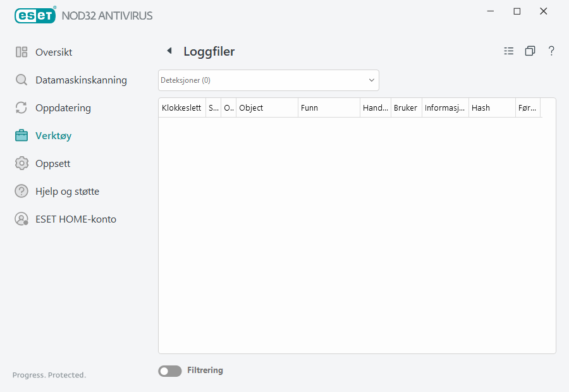
Task: Click the Oppdatering refresh icon
Action: (21, 108)
